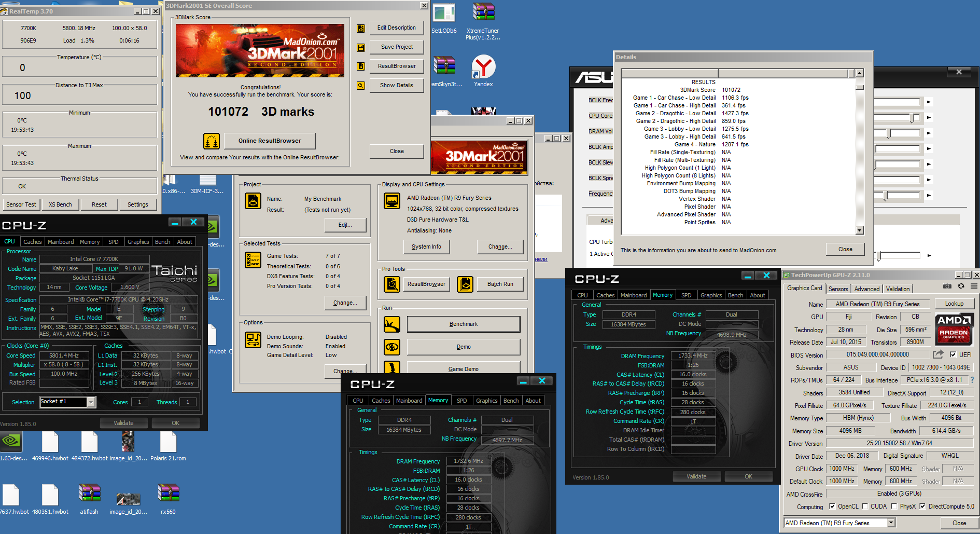Click the magnifier icon beside Show Details

361,86
